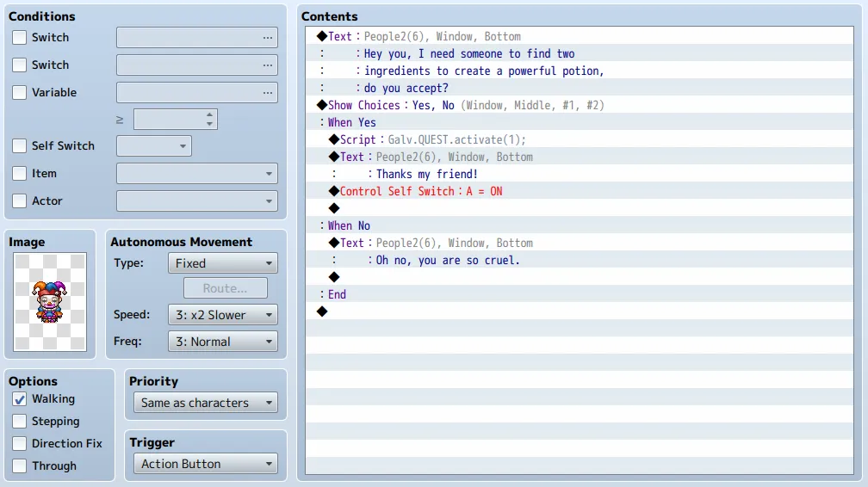Enable the Through option
The image size is (868, 487).
(19, 466)
